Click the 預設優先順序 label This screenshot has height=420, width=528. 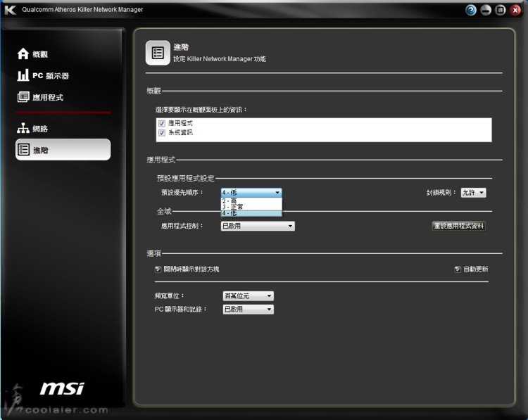tap(182, 193)
